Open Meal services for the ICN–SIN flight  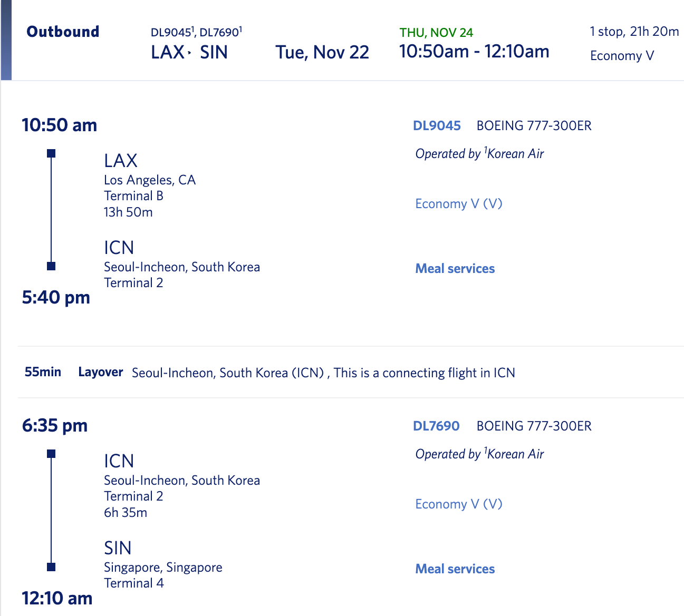coord(455,569)
